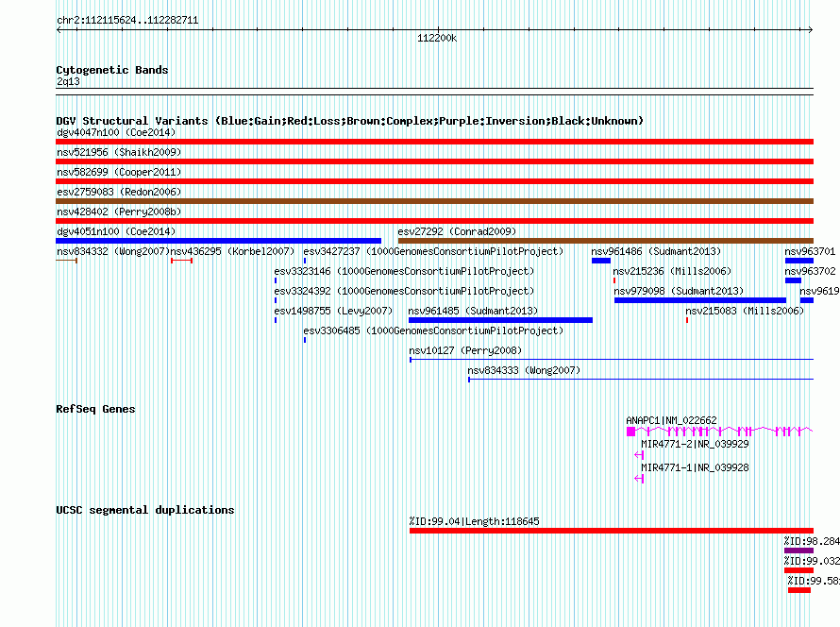Open the DGV Structural Variants track header

coord(350,121)
